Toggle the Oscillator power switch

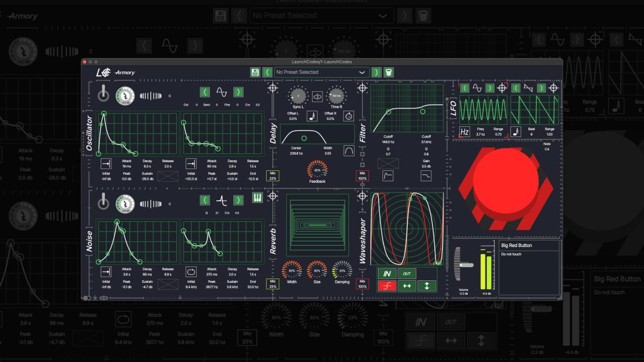103,94
